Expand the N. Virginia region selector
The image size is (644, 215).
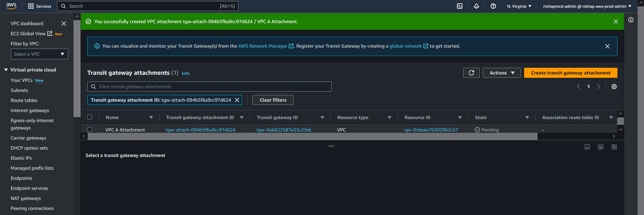(x=519, y=6)
